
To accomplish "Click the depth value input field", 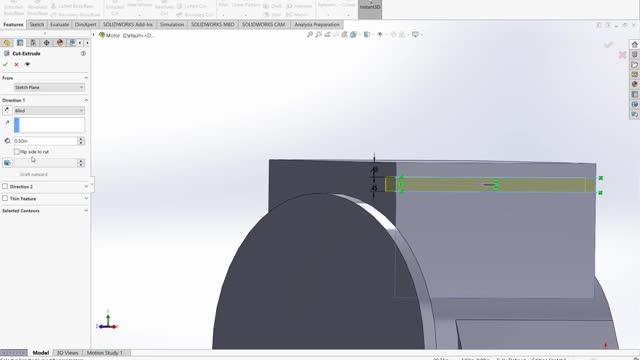I will 45,141.
